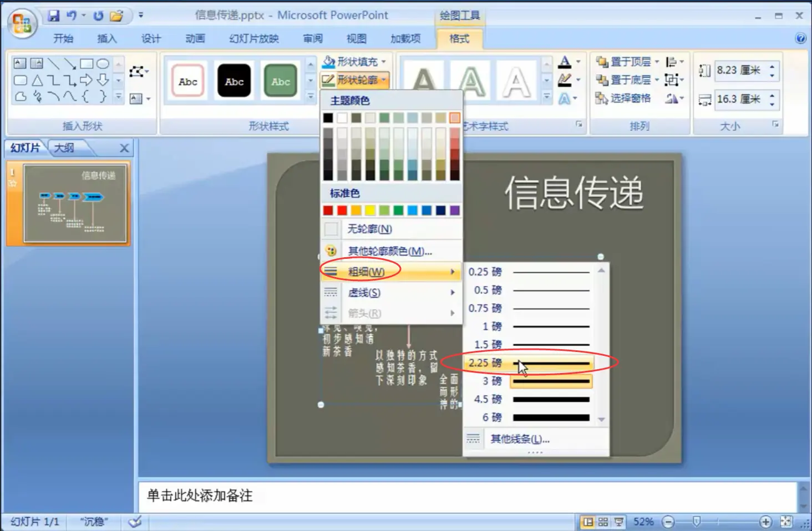Apply the green Abc shape style
812x531 pixels.
pos(281,81)
